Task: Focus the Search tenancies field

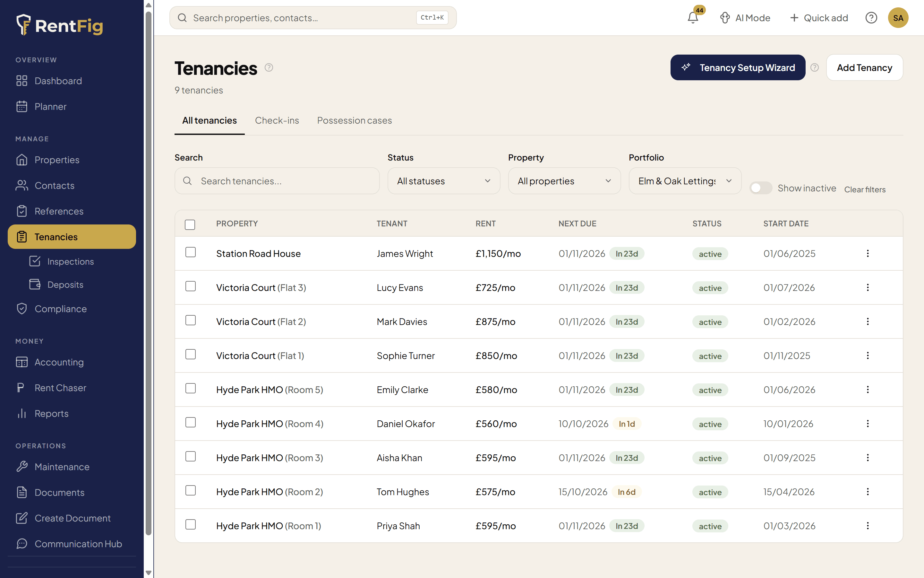Action: (x=277, y=181)
